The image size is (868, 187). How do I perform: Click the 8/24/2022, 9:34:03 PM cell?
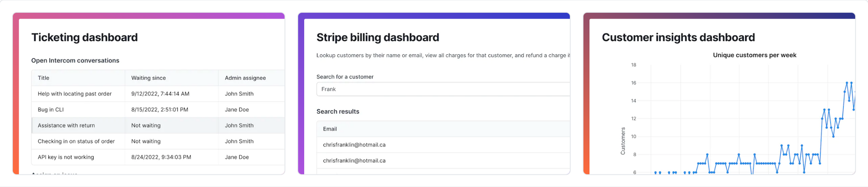161,157
